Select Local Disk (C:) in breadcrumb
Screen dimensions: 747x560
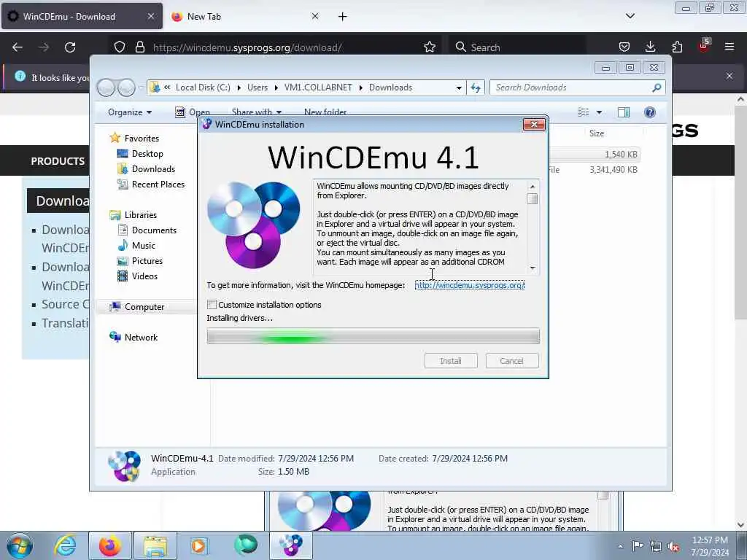203,87
